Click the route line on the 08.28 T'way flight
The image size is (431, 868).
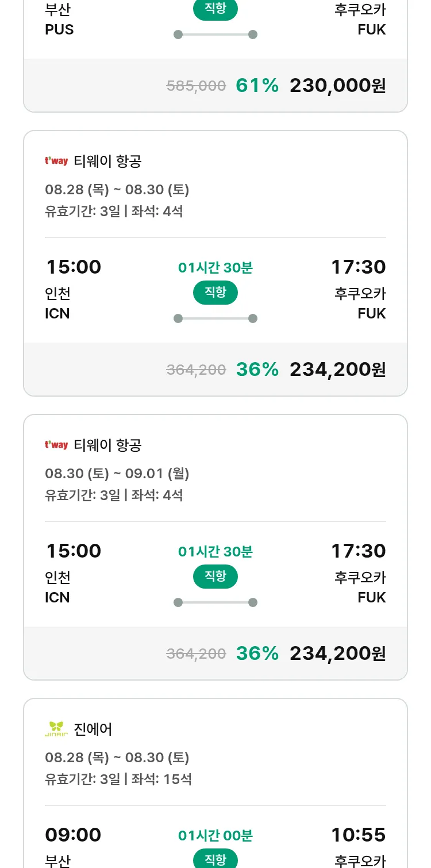[x=215, y=318]
